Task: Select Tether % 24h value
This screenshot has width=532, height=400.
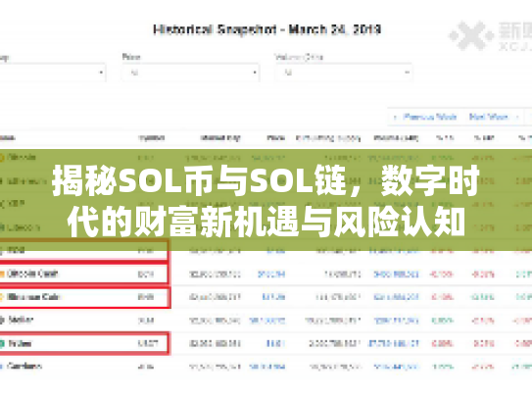Action: click(484, 344)
